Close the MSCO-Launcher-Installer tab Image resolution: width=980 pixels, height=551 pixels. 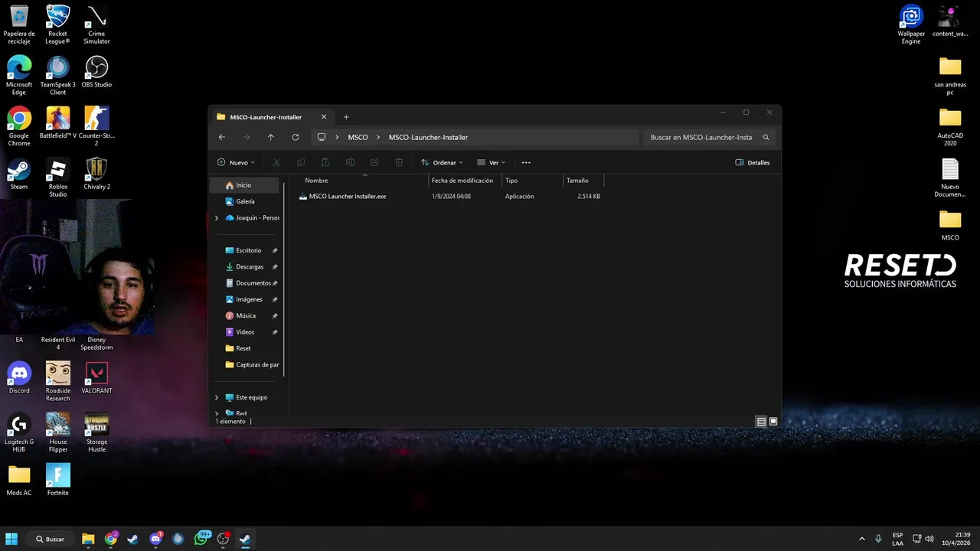click(x=324, y=117)
